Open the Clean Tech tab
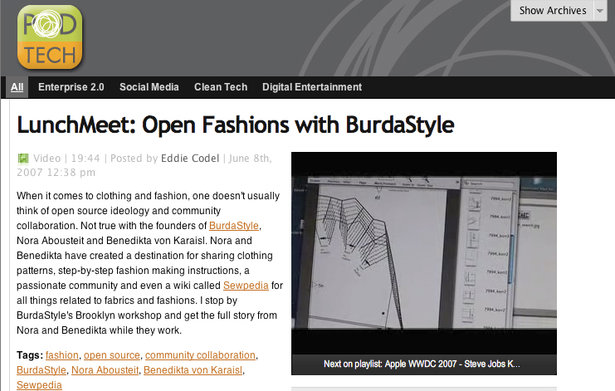 220,87
